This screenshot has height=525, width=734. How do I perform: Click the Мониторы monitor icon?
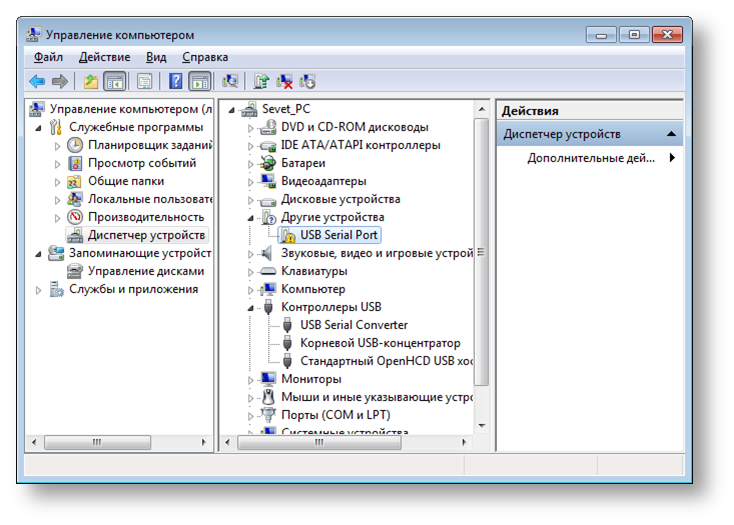pos(268,379)
